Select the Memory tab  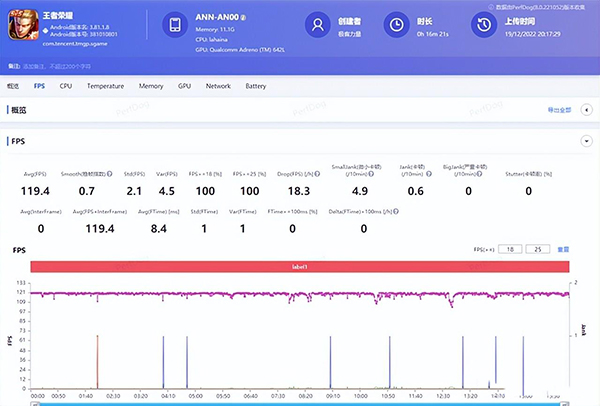coord(151,87)
